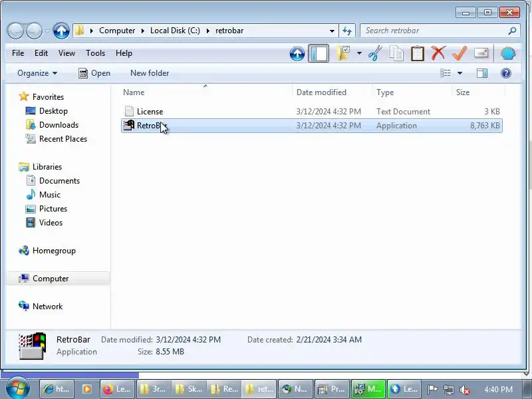Open Help with the blue question mark
Screen dimensions: 532x399
point(506,73)
